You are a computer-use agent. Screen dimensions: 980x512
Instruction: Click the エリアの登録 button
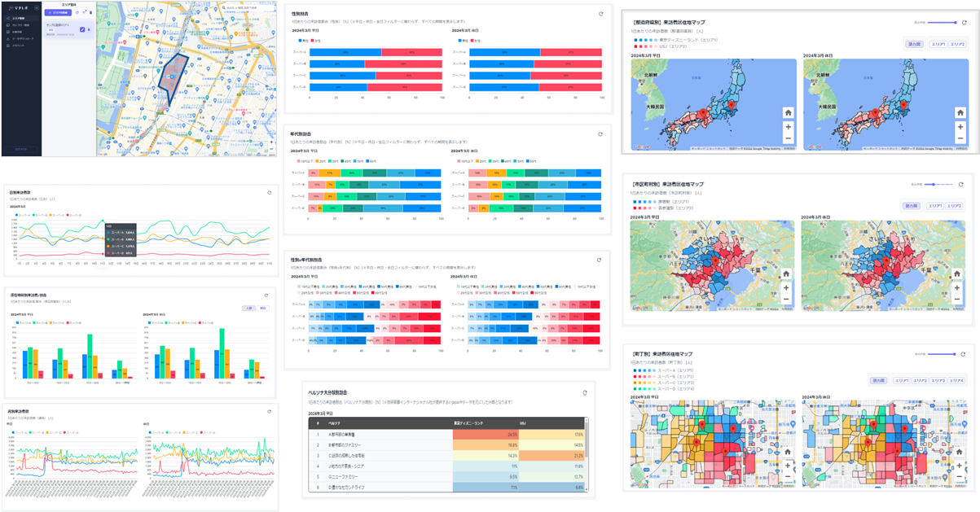pyautogui.click(x=59, y=13)
